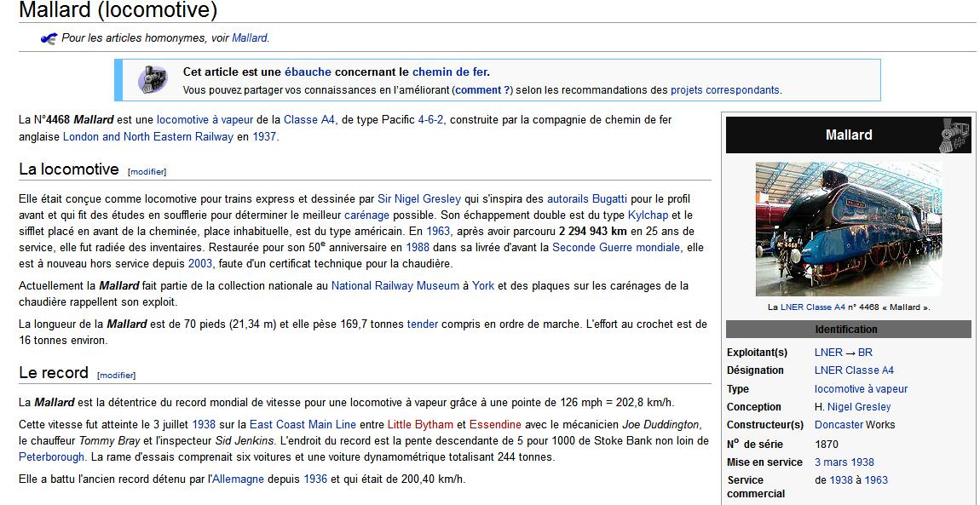Screen dimensions: 980x505
Task: Follow the 'autorails Bugatti' link
Action: (587, 199)
